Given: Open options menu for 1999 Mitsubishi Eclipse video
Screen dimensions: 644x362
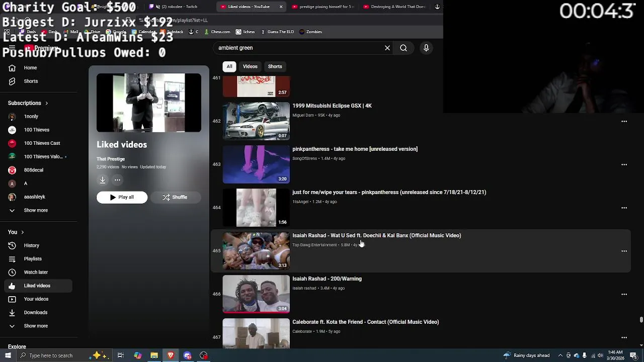Looking at the screenshot, I should point(624,121).
